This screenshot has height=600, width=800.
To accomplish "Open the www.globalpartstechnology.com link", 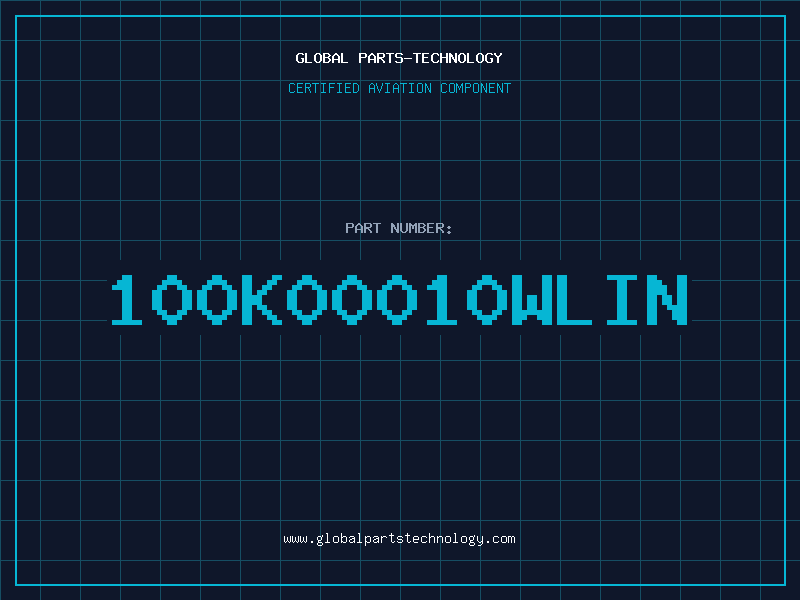I will 399,539.
